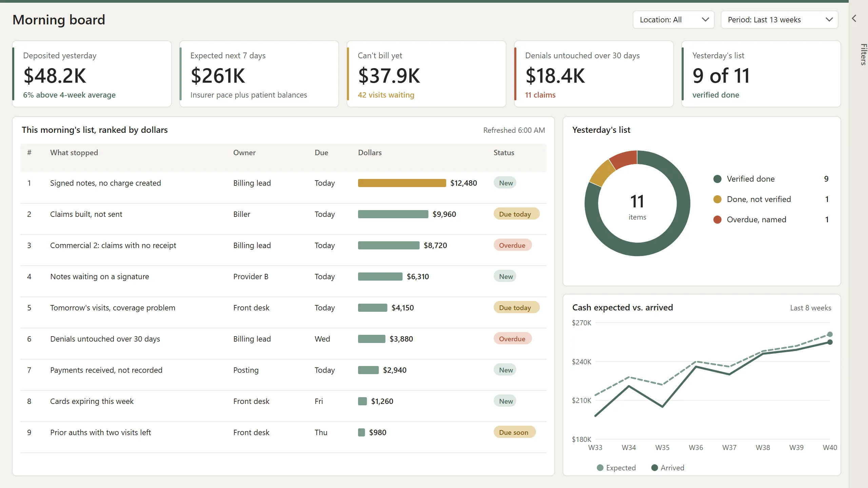
Task: Click the Arrived legend marker
Action: [x=655, y=468]
